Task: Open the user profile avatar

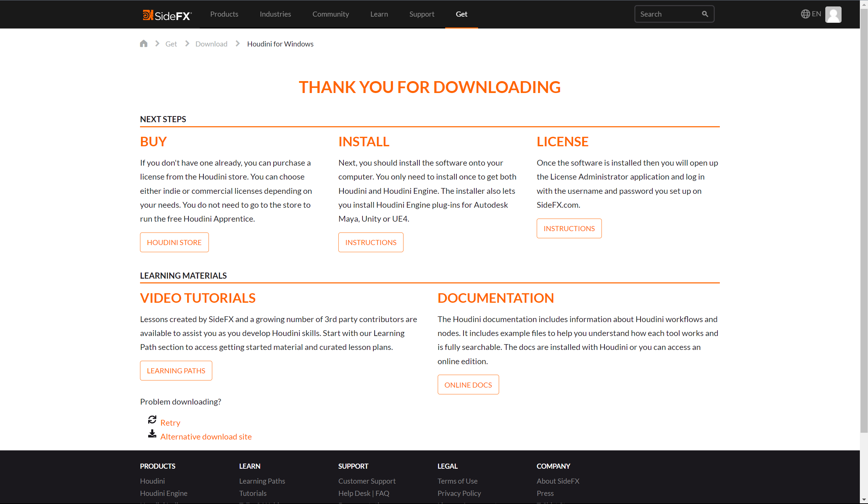Action: point(833,15)
